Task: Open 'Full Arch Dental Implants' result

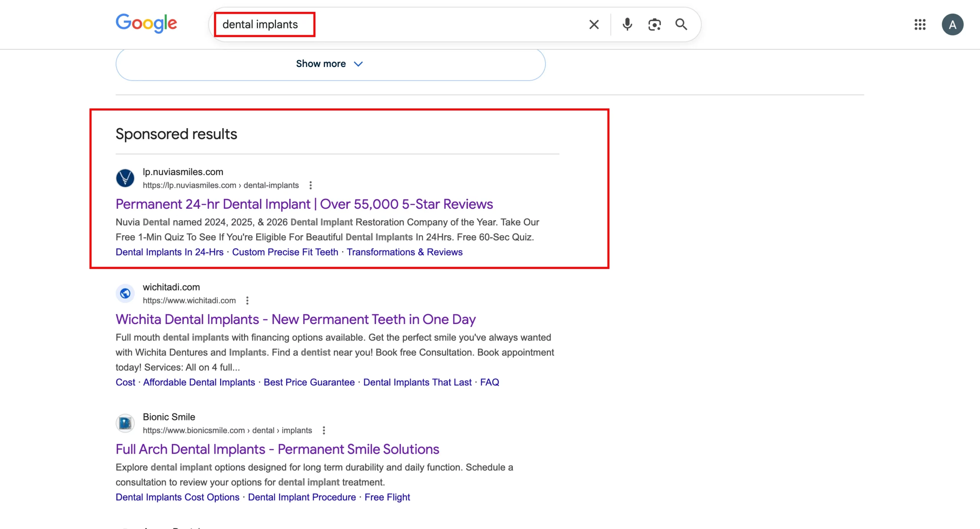Action: pos(277,449)
